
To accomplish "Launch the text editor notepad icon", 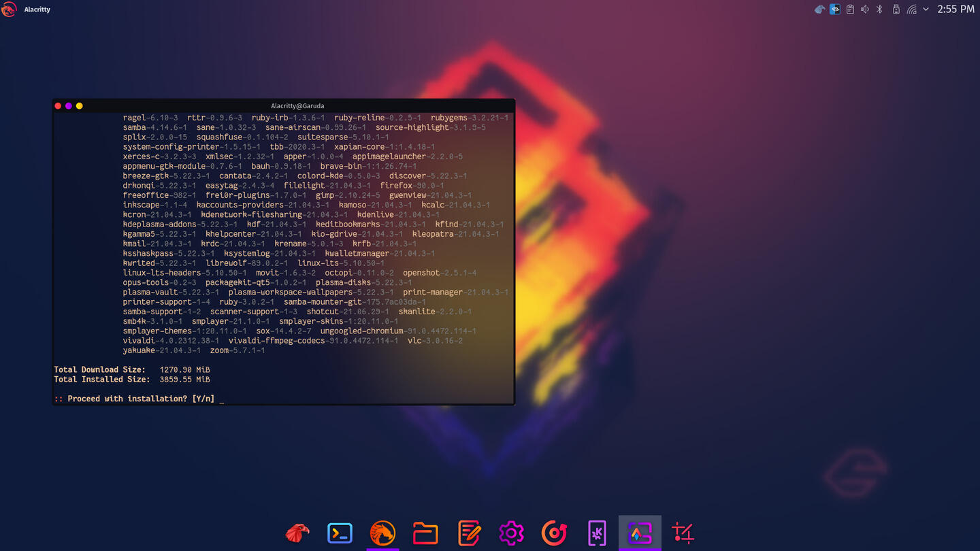I will click(469, 533).
